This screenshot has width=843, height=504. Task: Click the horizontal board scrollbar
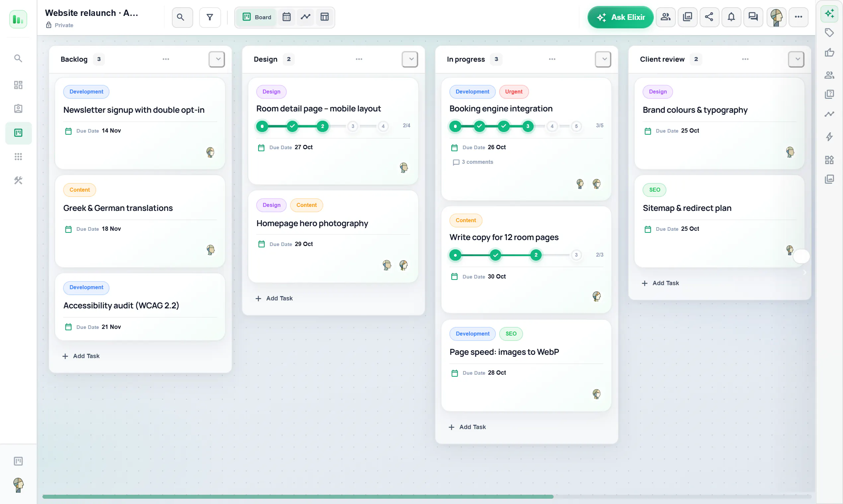pyautogui.click(x=298, y=496)
